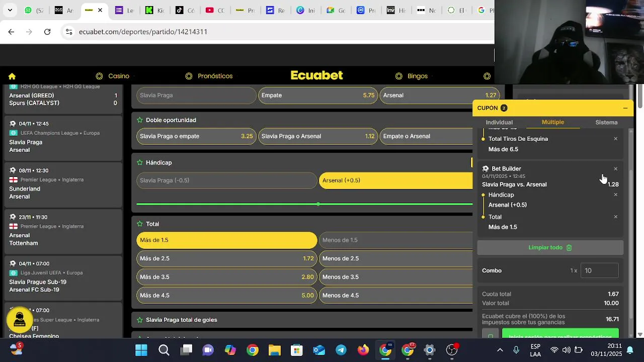Favorite the Doble oportunidad market star
Viewport: 644px width, 362px height.
click(x=140, y=120)
